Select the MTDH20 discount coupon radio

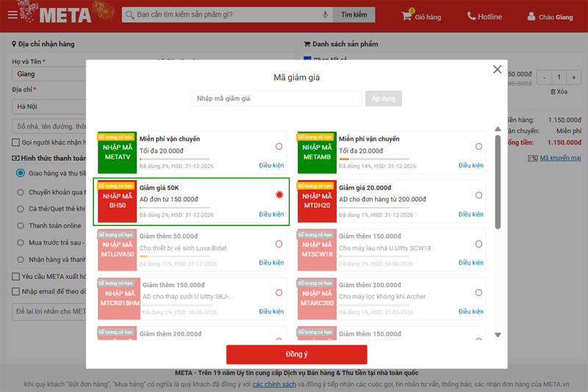click(x=478, y=195)
